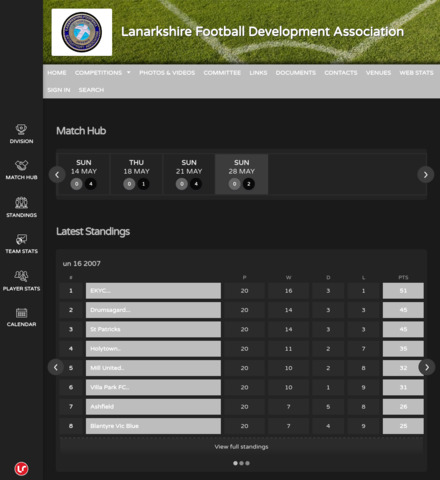Open Photos & Videos menu item
This screenshot has height=480, width=440.
(167, 73)
